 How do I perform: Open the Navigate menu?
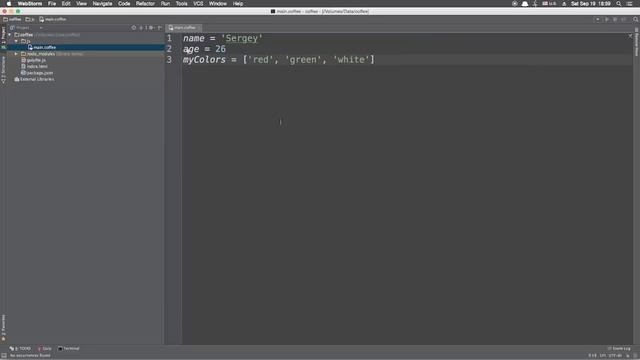102,4
